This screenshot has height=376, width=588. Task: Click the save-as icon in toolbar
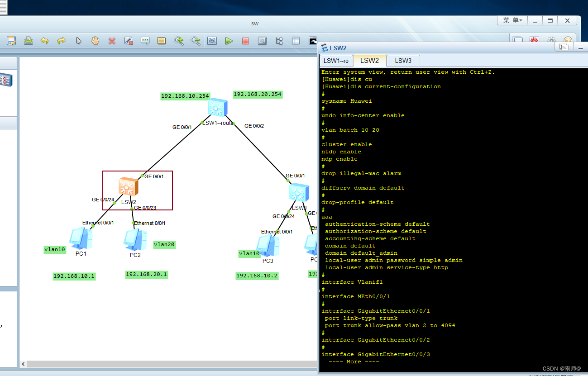click(11, 41)
